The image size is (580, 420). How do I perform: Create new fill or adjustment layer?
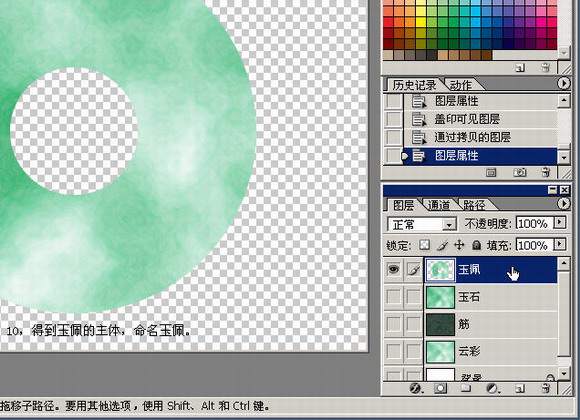pos(492,389)
